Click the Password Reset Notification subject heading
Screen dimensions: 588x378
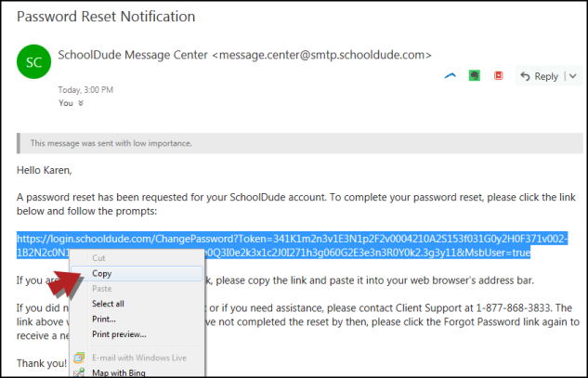pos(106,17)
